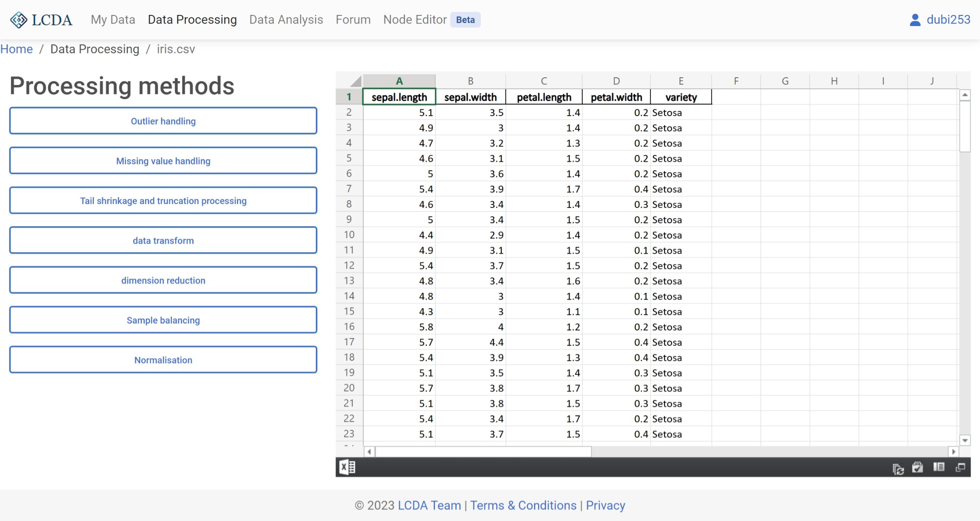Click the Excel logo icon in the bottom bar
This screenshot has height=521, width=980.
point(347,467)
